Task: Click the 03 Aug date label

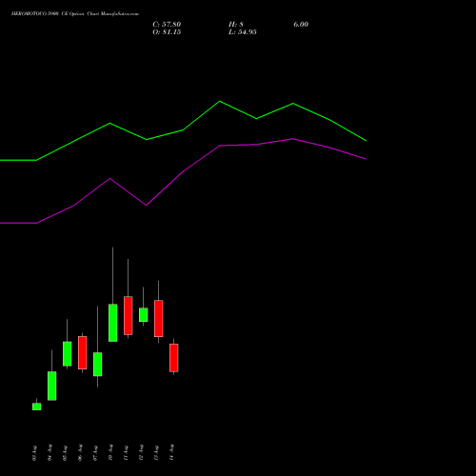Action: coord(34,453)
